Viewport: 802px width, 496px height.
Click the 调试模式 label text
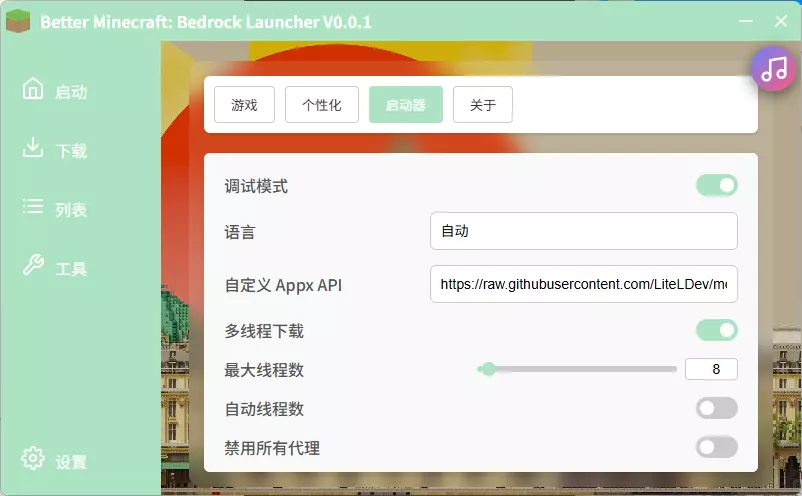(x=256, y=186)
